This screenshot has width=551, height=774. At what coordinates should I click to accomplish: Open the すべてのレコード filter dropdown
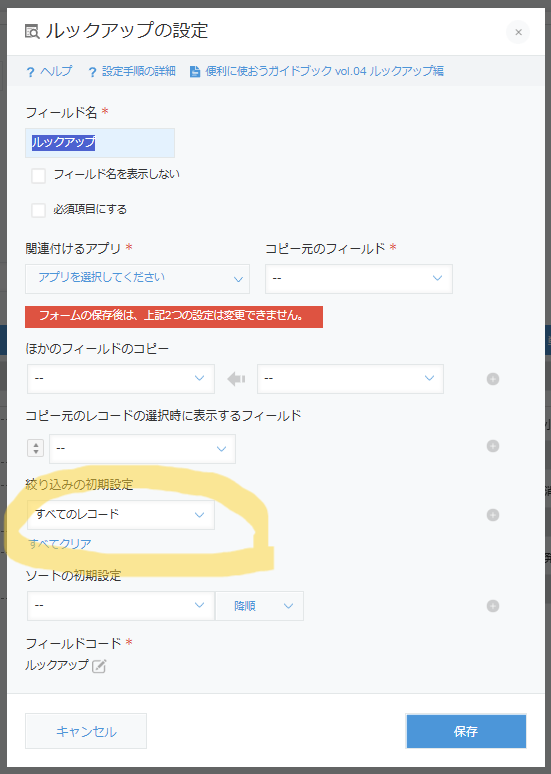click(121, 515)
